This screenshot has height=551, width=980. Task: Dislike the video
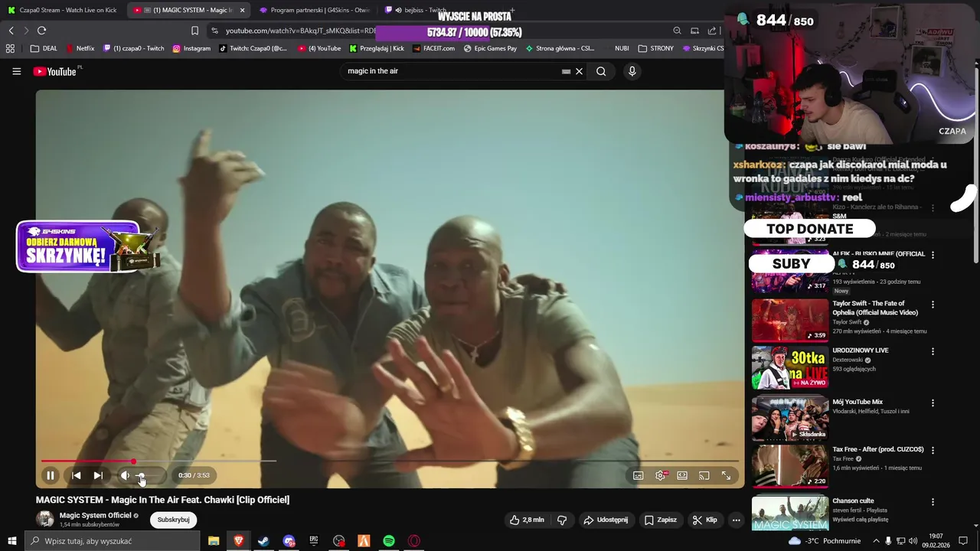(562, 520)
